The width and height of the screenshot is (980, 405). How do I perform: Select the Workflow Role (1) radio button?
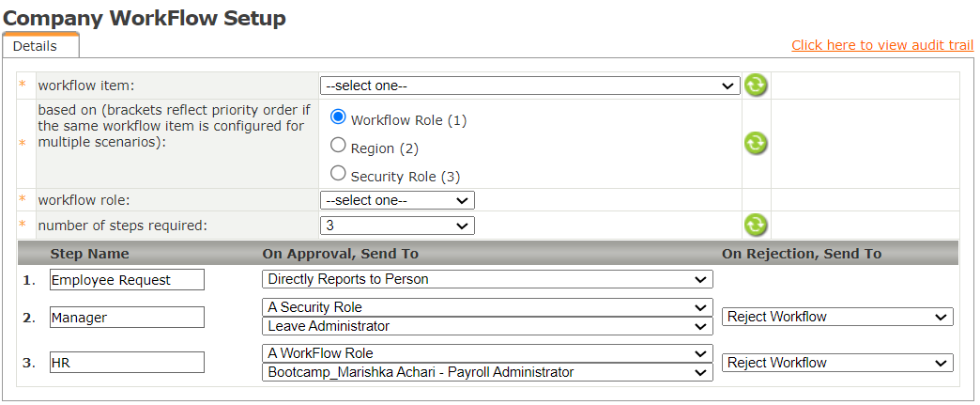[339, 117]
